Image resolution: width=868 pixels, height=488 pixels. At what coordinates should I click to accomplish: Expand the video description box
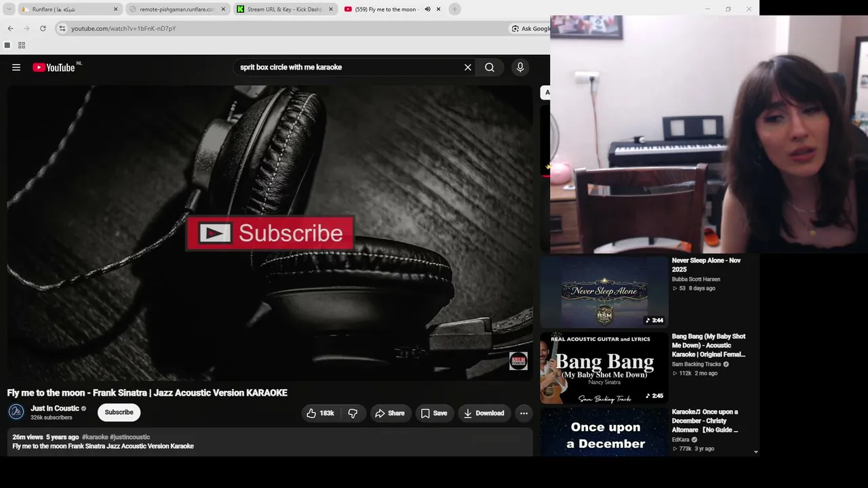pos(270,442)
